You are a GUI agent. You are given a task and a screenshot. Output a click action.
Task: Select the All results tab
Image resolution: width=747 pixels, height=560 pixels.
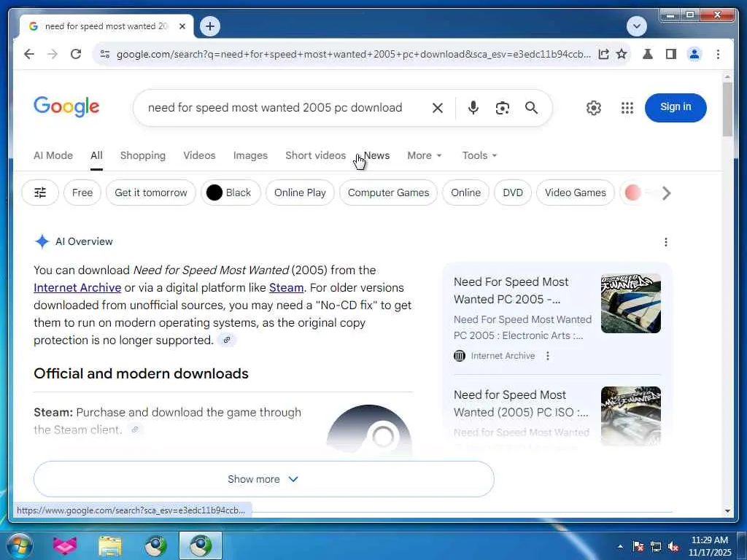click(x=97, y=155)
